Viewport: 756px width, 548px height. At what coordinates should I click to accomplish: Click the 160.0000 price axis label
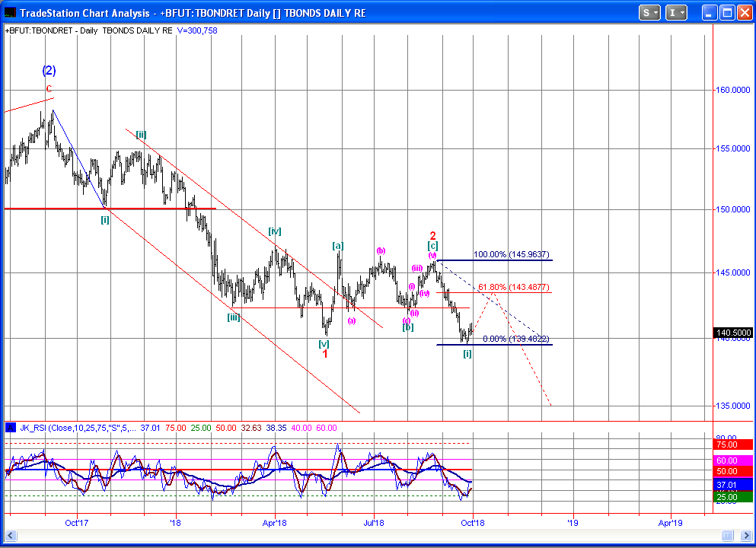coord(733,90)
